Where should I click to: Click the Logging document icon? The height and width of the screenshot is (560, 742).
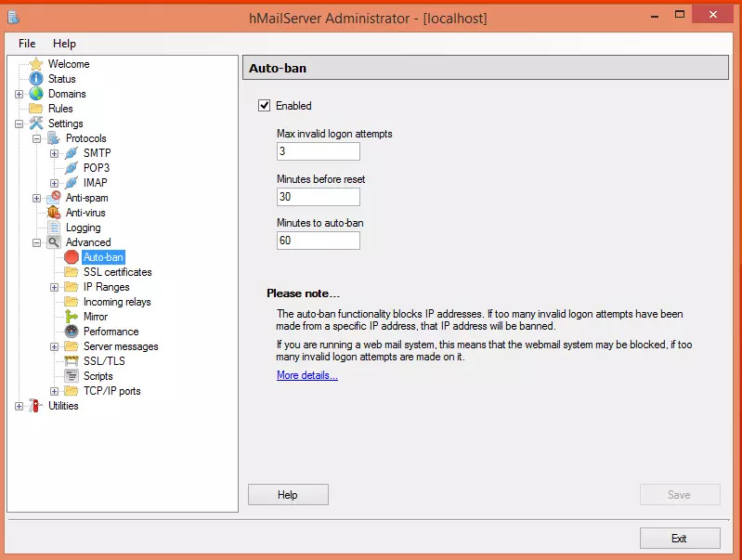(x=54, y=228)
